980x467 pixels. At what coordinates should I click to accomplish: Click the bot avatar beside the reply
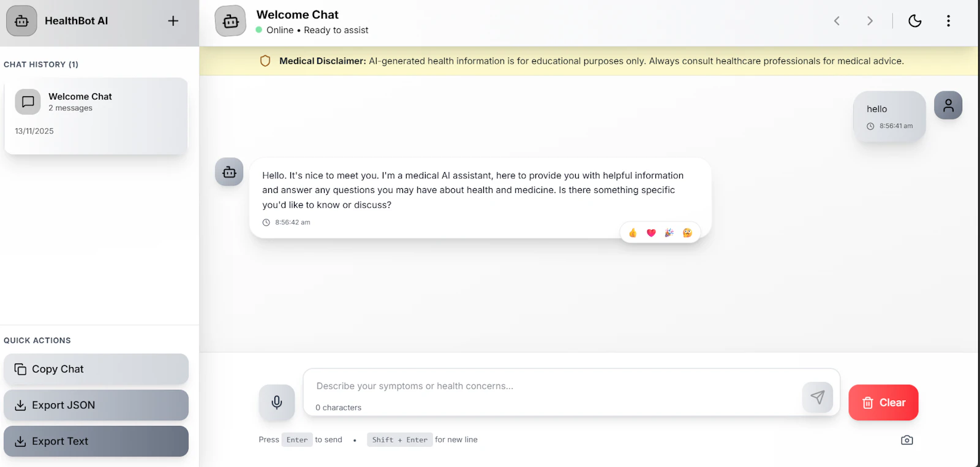coord(229,172)
